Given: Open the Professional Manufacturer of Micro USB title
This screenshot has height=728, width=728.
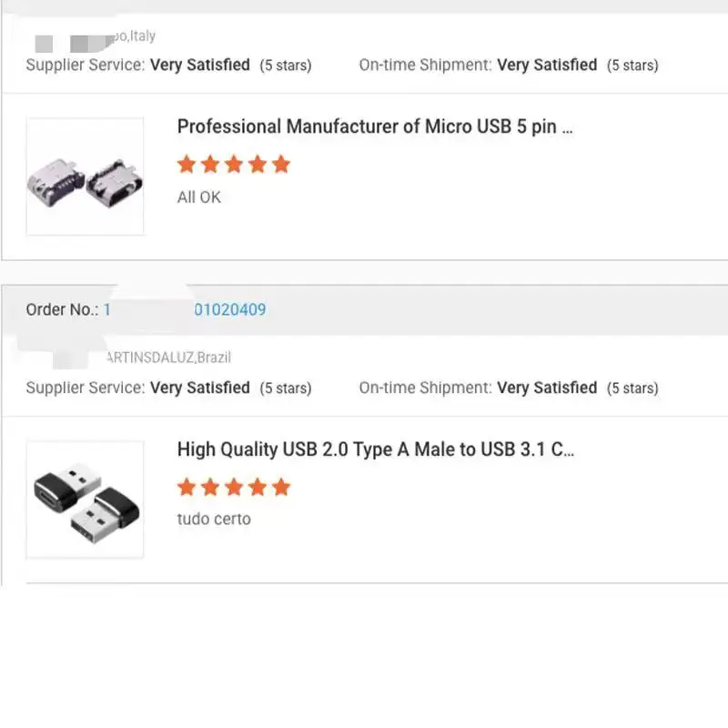Looking at the screenshot, I should pyautogui.click(x=375, y=126).
